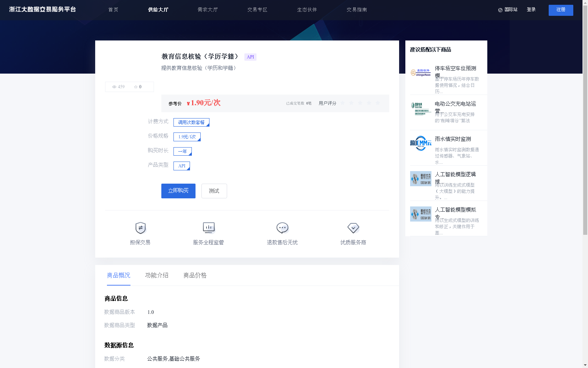Click the fifth user rating star

tap(378, 103)
